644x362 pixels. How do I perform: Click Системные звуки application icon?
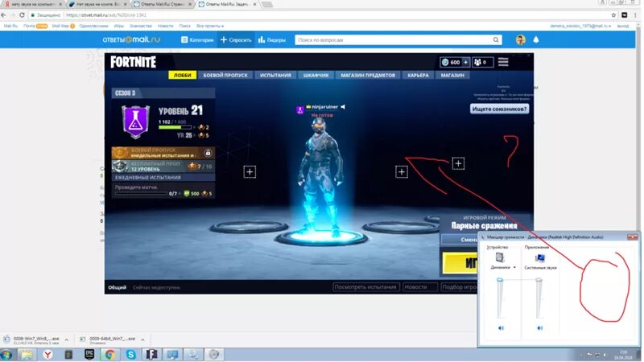click(x=539, y=257)
